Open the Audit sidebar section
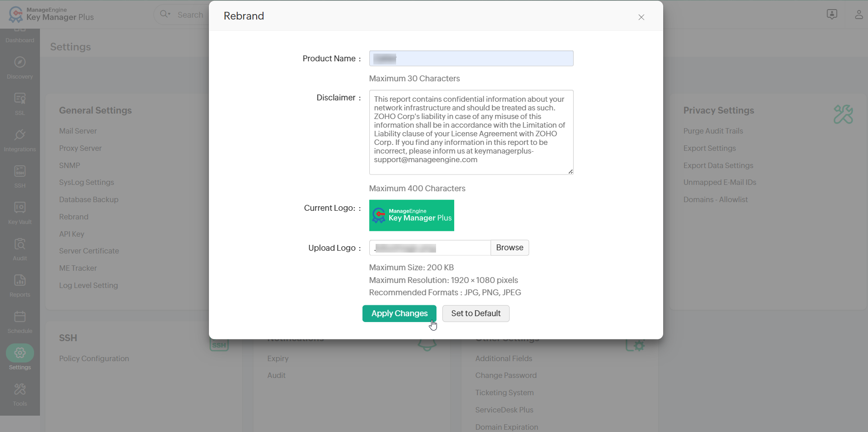 tap(20, 249)
